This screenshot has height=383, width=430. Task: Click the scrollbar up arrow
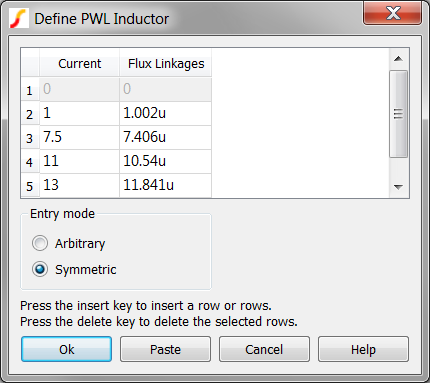point(398,59)
